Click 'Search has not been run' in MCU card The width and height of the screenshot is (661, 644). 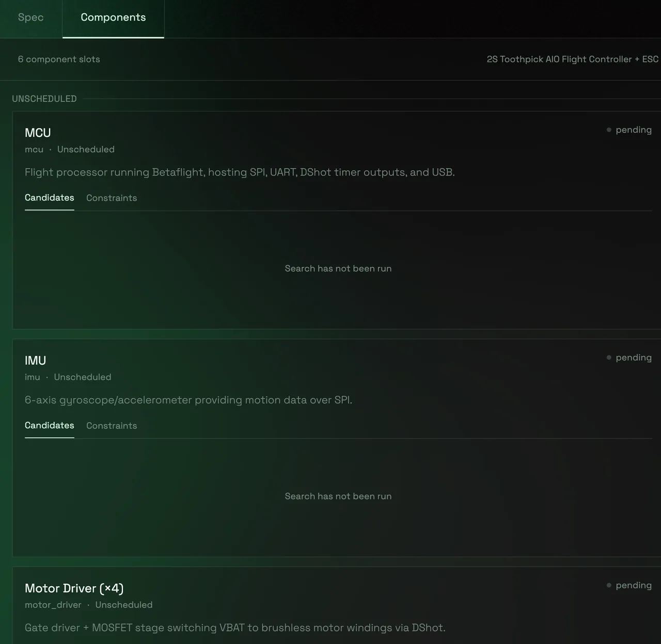click(338, 268)
